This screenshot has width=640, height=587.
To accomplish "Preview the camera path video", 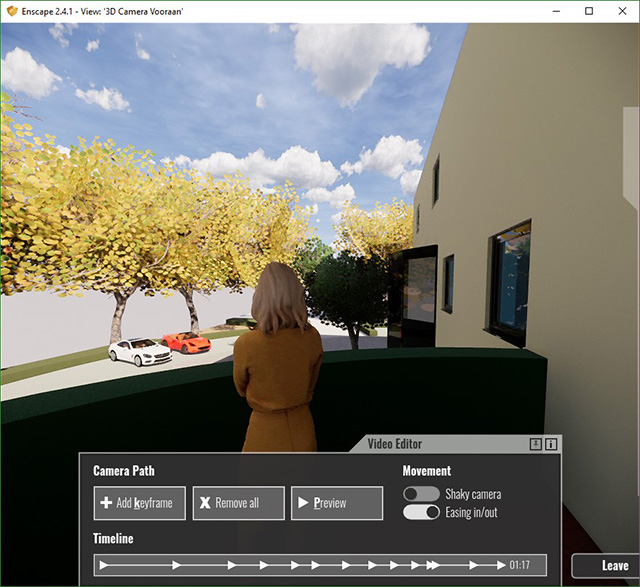I will point(337,503).
